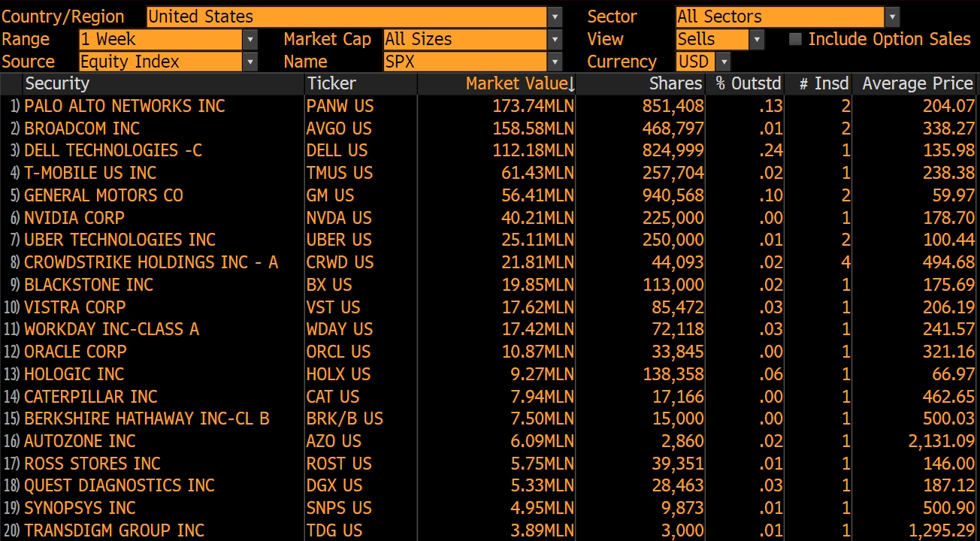Click the CRWD US ticker cell
Image resolution: width=980 pixels, height=541 pixels.
click(x=340, y=262)
